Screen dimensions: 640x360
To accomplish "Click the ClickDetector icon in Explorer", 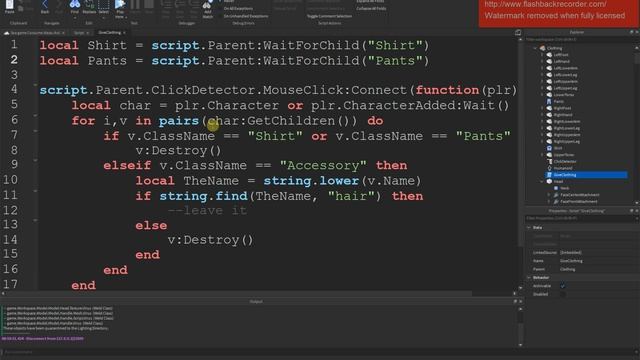I will (549, 162).
